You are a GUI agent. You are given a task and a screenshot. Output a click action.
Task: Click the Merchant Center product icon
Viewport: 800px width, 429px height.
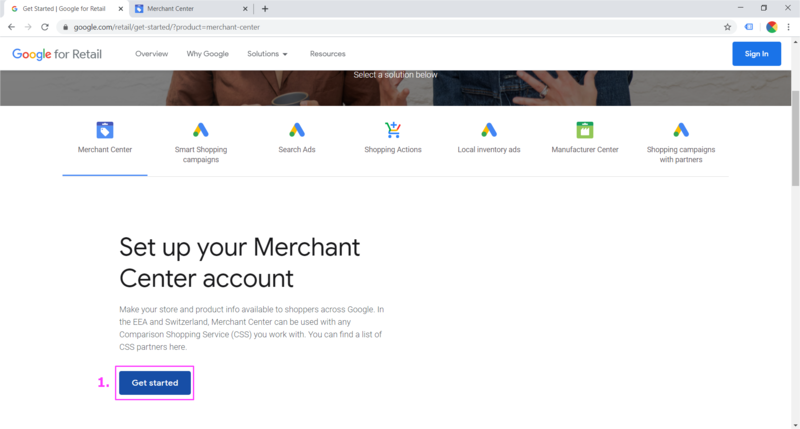(105, 130)
